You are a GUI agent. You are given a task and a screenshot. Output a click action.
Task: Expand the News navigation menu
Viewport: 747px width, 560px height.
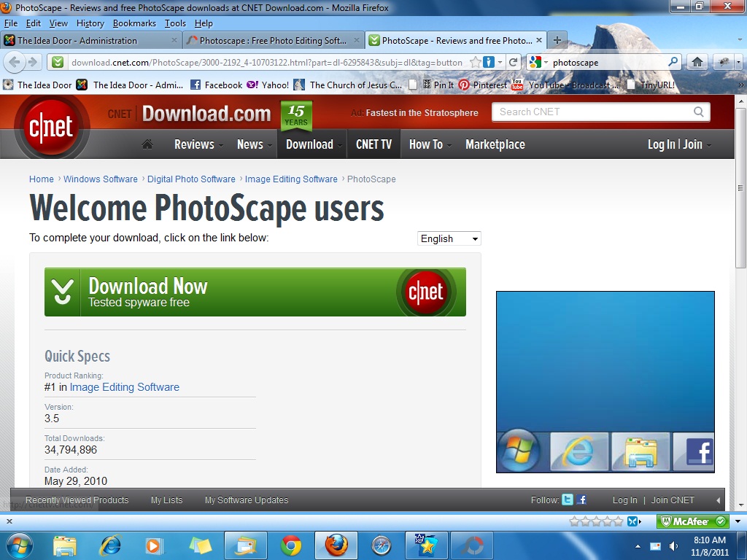[x=255, y=144]
